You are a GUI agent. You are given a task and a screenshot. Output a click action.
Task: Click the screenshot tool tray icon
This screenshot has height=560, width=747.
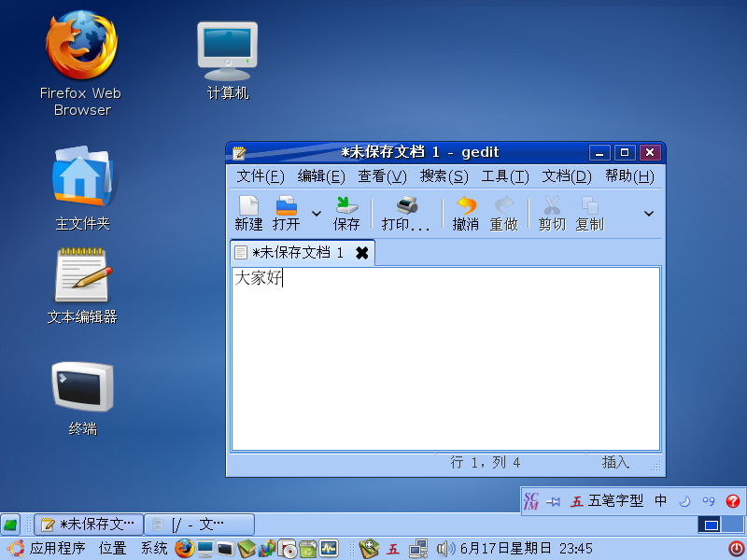[x=369, y=549]
